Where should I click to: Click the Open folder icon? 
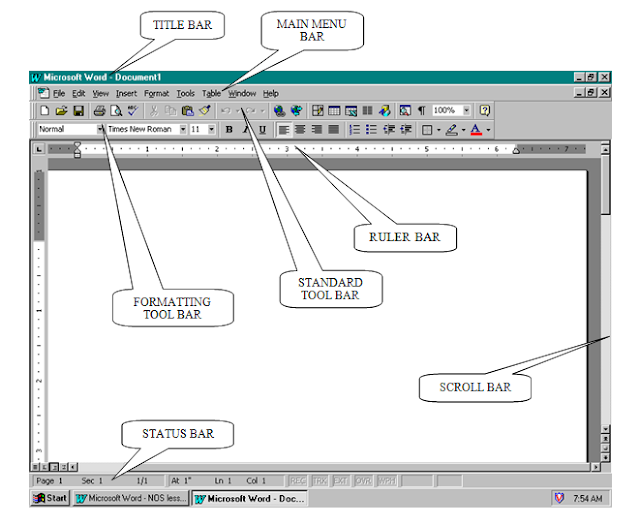pos(61,111)
